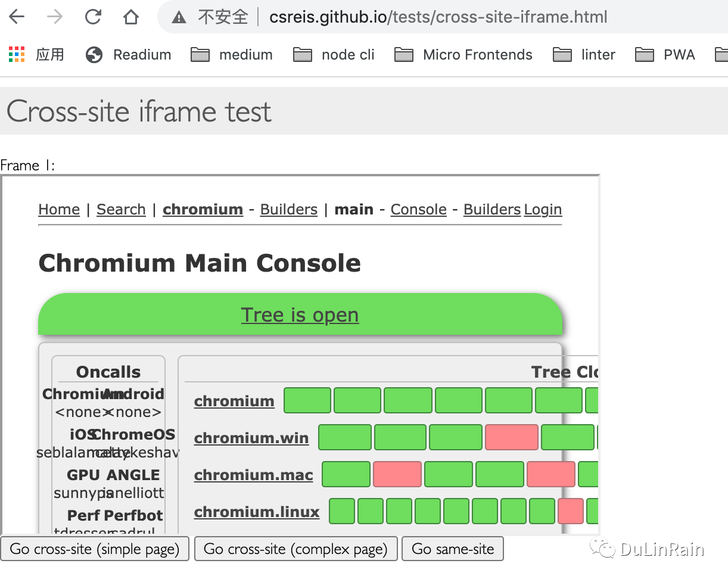Click the Go same-site button
Screen dimensions: 728x579
point(453,549)
